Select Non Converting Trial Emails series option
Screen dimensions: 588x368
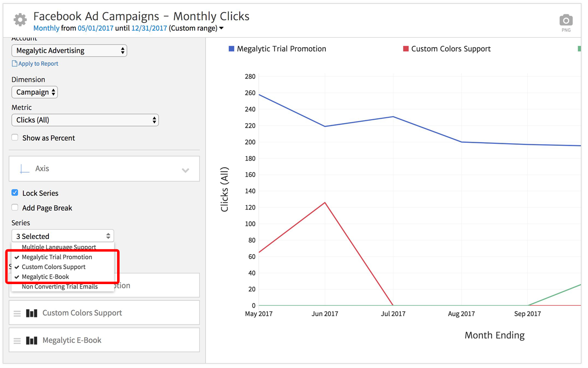point(60,287)
